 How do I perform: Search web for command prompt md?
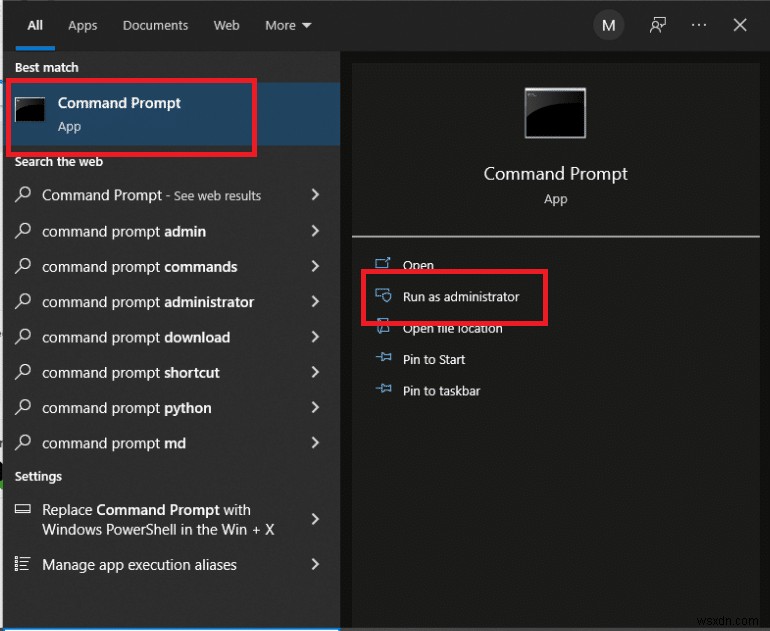pyautogui.click(x=114, y=443)
